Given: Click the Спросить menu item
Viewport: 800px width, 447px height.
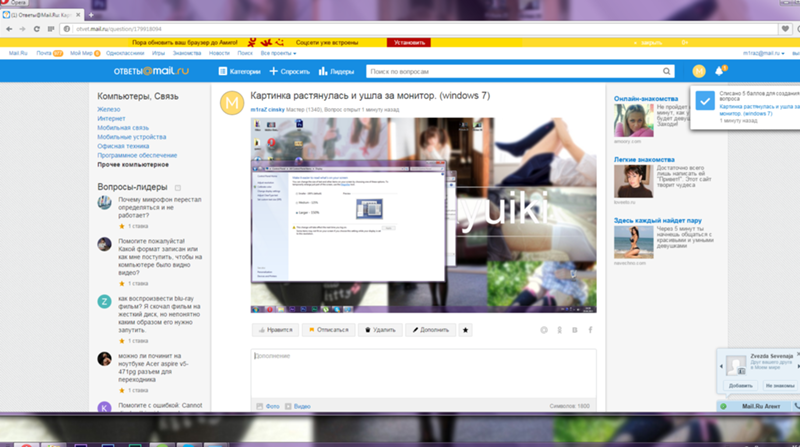Looking at the screenshot, I should coord(289,71).
